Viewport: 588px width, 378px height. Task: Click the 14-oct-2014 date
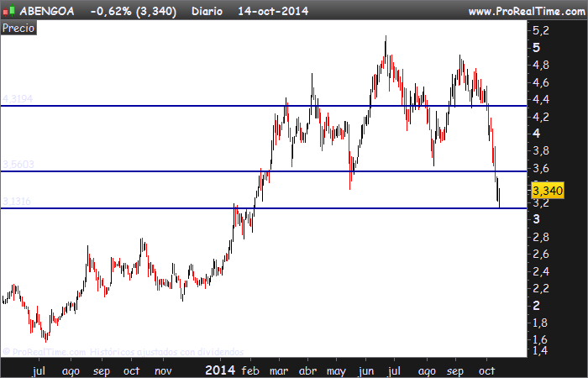coord(273,11)
